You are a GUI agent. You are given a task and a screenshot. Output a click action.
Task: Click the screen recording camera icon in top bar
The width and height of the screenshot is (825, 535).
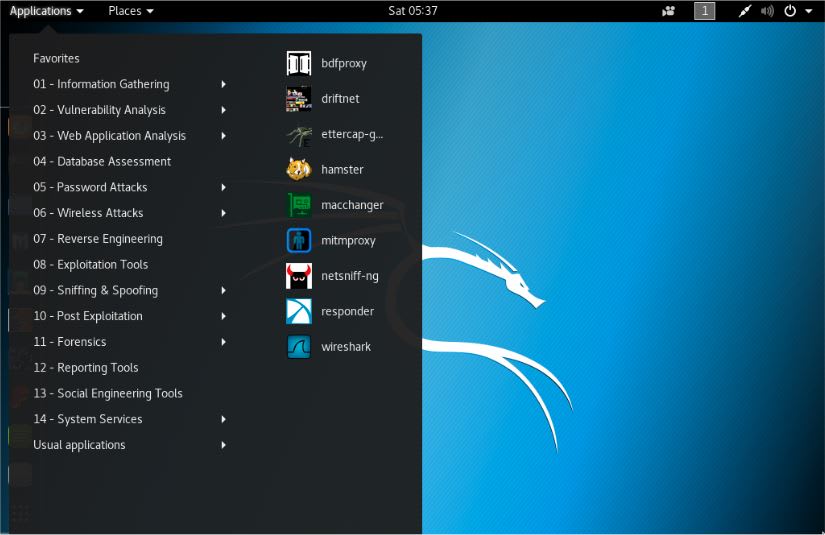tap(669, 11)
